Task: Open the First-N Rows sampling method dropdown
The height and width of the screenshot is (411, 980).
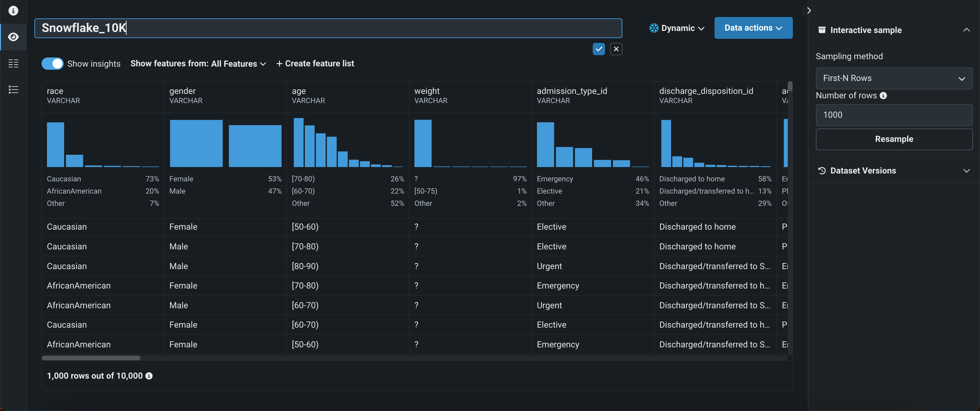Action: click(x=894, y=78)
